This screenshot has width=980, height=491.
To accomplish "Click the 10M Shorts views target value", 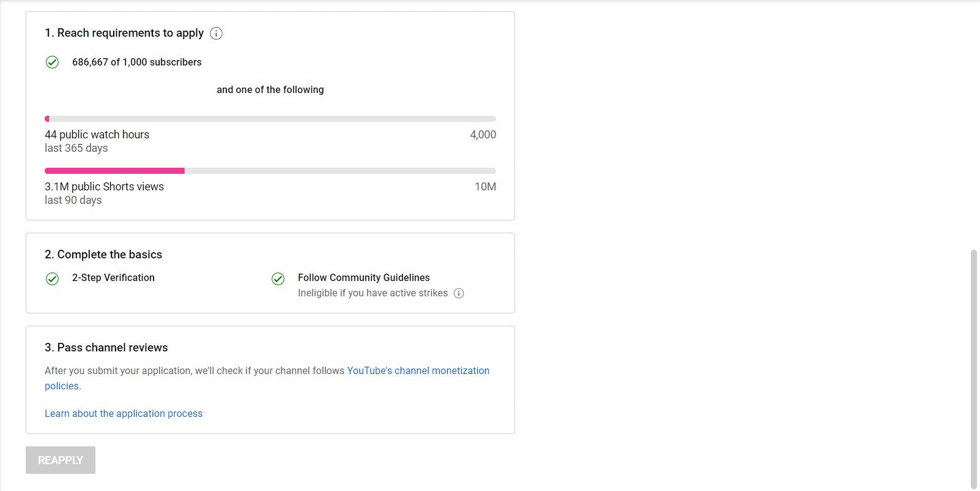I will 485,187.
